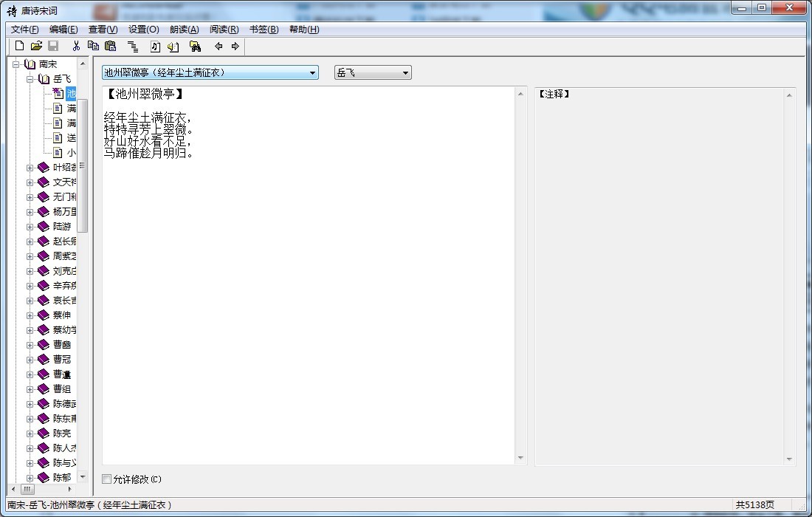This screenshot has height=517, width=812.
Task: Go back with the left arrow icon
Action: (x=219, y=47)
